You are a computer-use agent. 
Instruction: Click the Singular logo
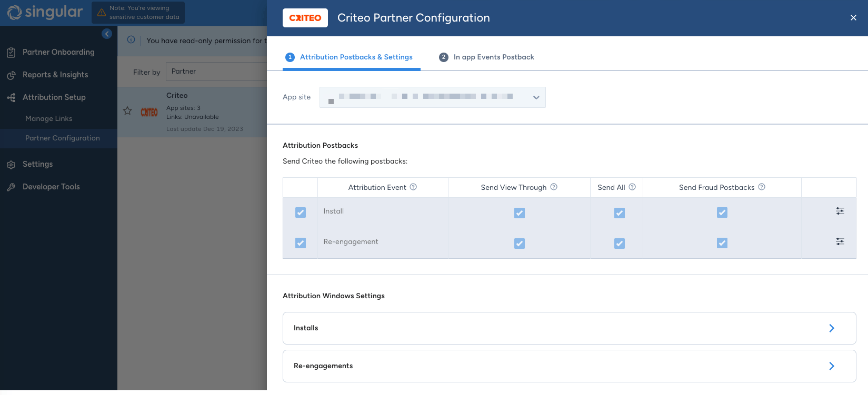click(45, 12)
